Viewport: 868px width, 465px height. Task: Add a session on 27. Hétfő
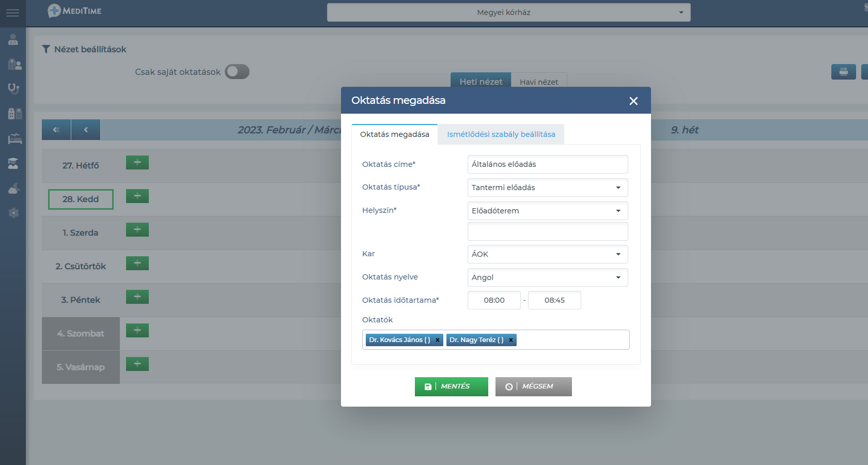(x=137, y=162)
